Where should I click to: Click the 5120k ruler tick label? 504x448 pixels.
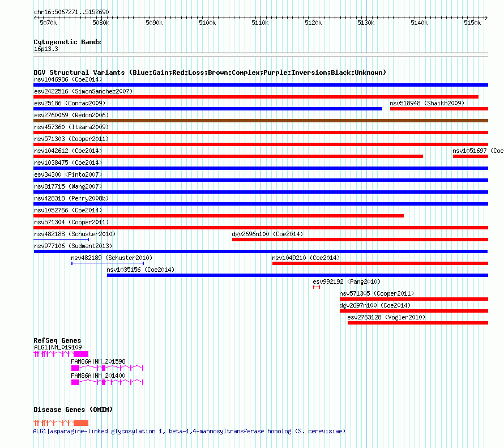(x=313, y=23)
